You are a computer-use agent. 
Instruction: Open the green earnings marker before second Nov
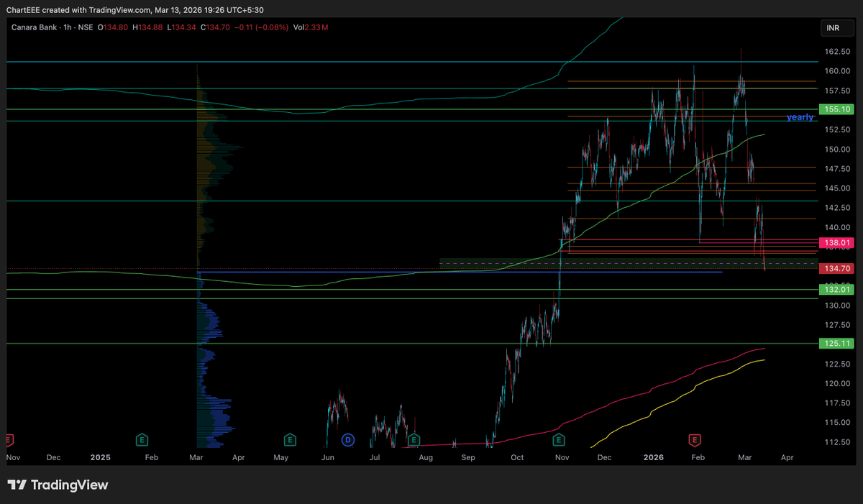coord(557,439)
